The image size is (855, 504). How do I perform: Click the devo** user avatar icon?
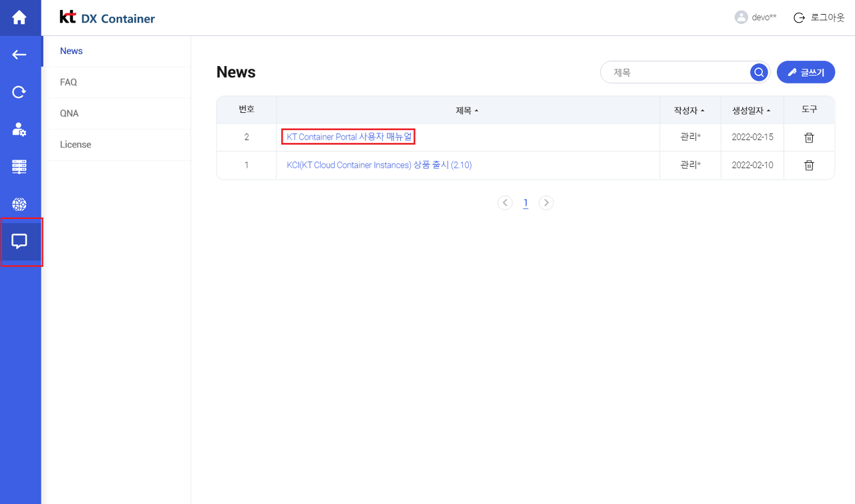pyautogui.click(x=741, y=17)
